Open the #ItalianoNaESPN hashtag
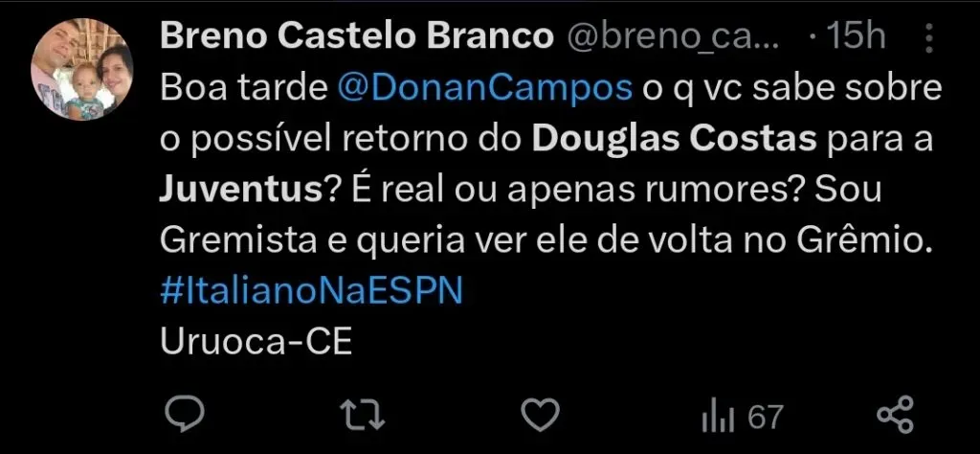This screenshot has height=454, width=980. point(311,291)
